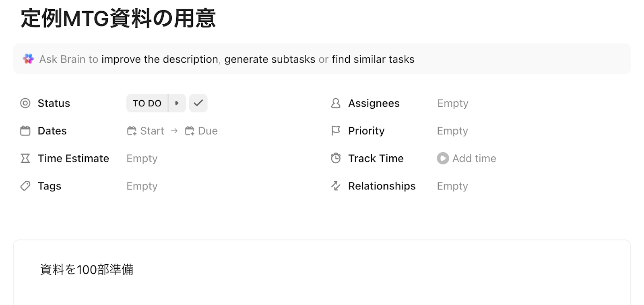Open the TO DO status dropdown
Screen dimensions: 644x305
pyautogui.click(x=147, y=103)
